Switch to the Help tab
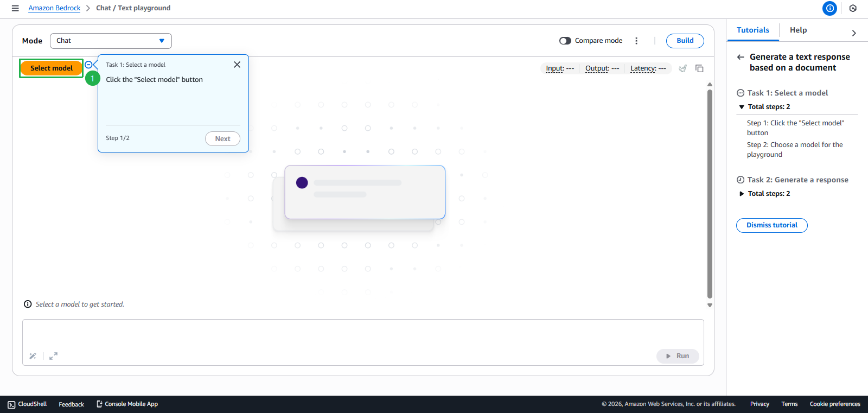Viewport: 868px width, 413px height. tap(798, 30)
